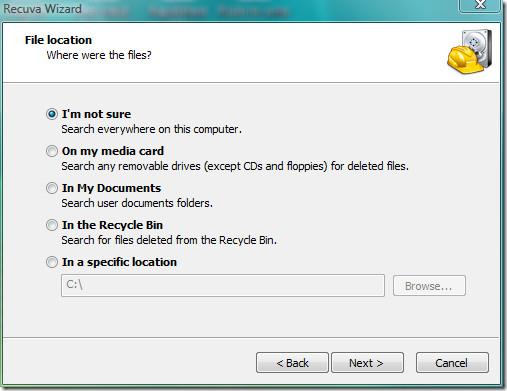Click the "In My Documents" label text

tap(111, 188)
